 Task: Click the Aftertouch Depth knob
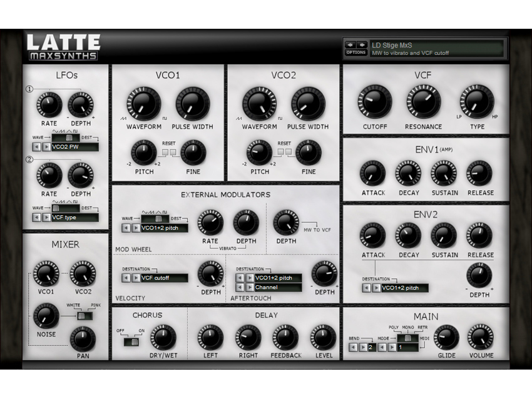324,273
